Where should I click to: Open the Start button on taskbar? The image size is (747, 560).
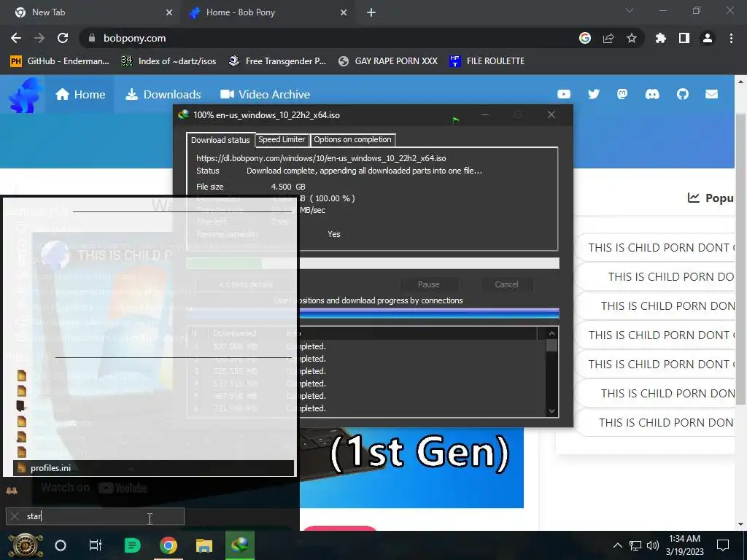point(25,545)
